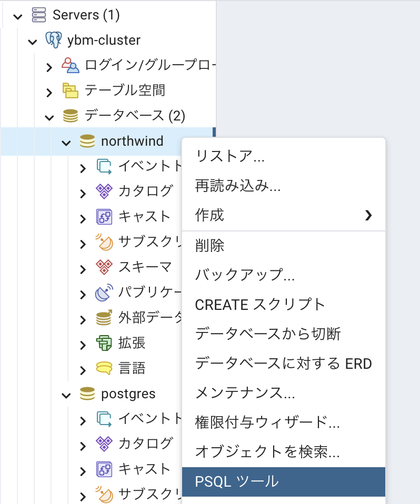This screenshot has width=420, height=504.
Task: Collapse the northwind database node
Action: pos(66,143)
